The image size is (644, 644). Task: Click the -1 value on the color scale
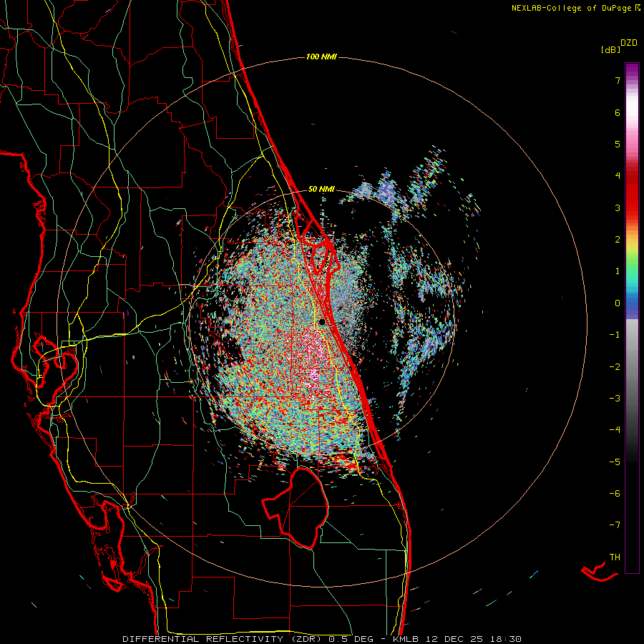tap(615, 335)
